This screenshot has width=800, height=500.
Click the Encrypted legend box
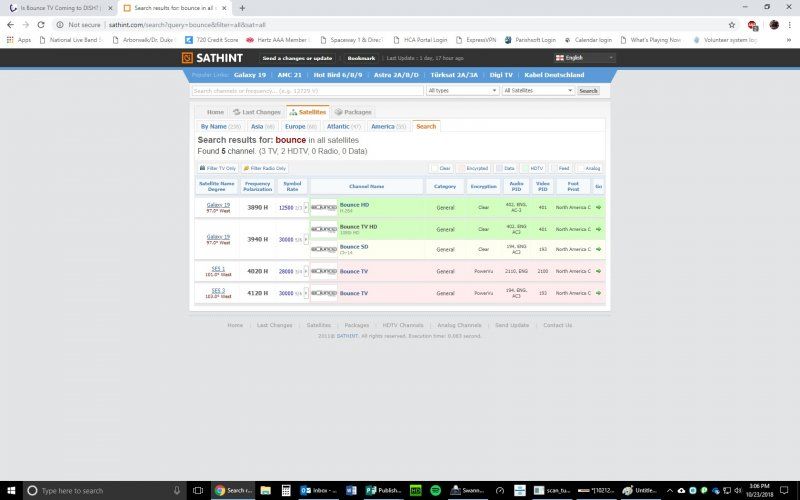(x=473, y=168)
